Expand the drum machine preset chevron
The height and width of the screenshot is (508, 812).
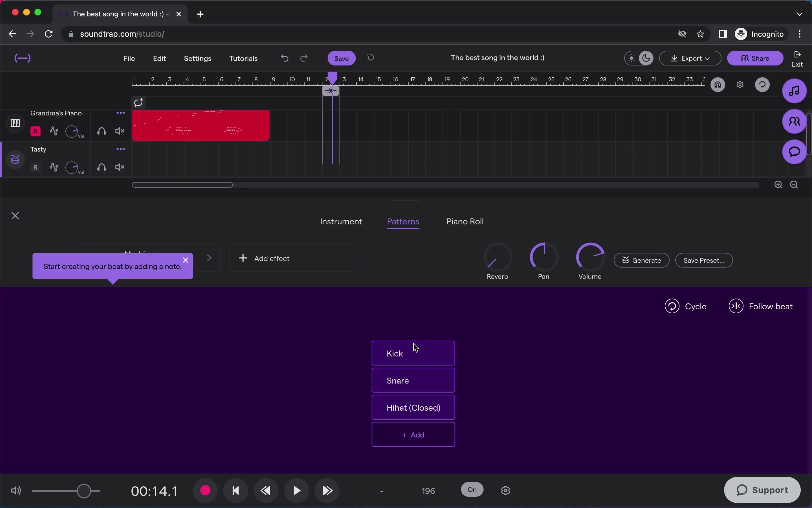coord(209,258)
